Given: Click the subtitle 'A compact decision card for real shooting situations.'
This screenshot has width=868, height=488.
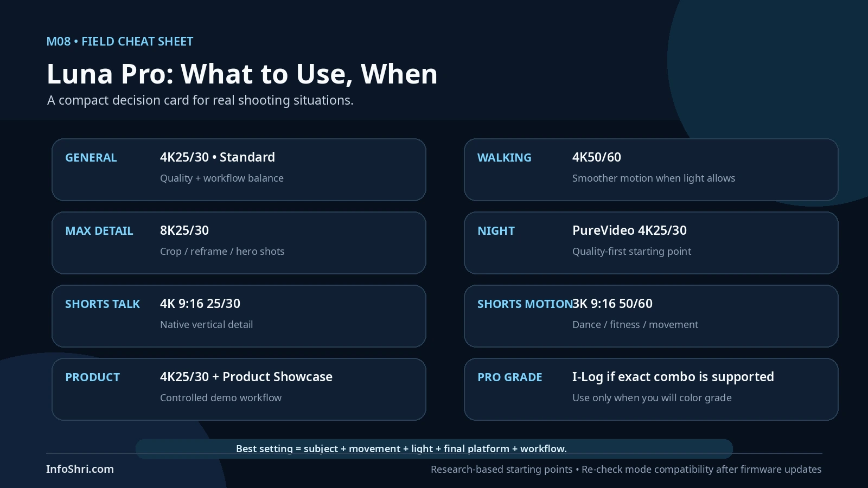Looking at the screenshot, I should point(200,100).
